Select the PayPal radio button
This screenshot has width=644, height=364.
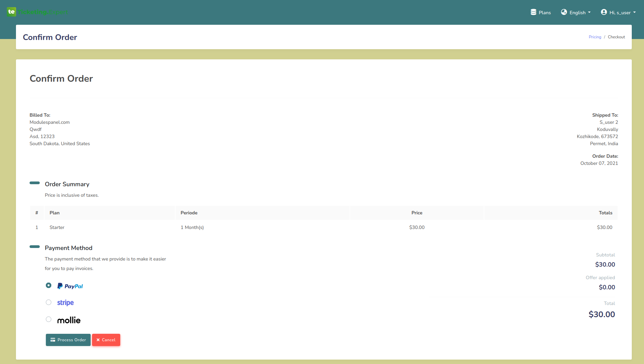tap(49, 286)
